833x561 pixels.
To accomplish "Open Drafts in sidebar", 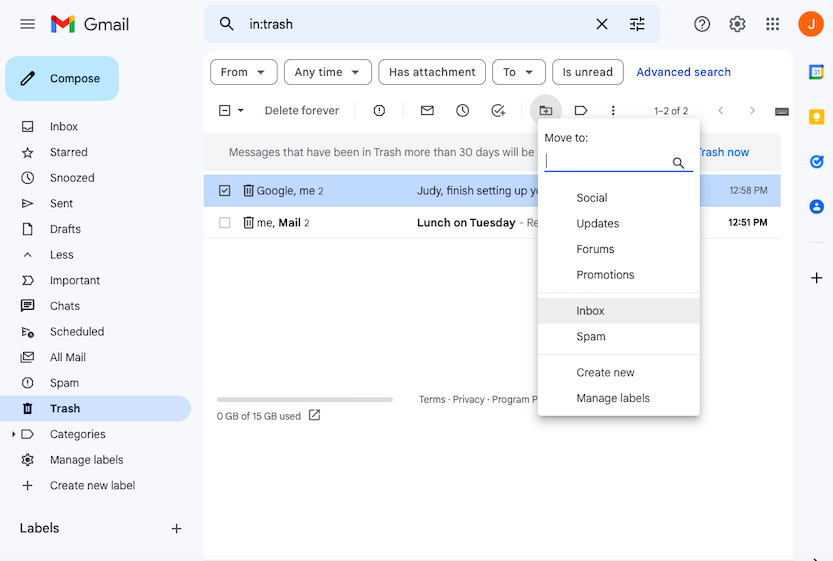I will pyautogui.click(x=65, y=229).
